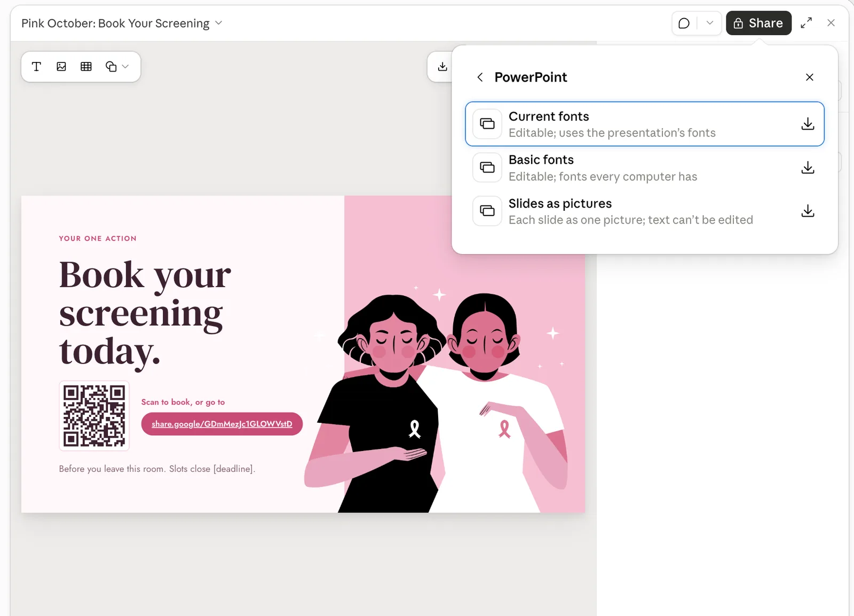Click 'Each slide as one picture' description

[x=631, y=220]
